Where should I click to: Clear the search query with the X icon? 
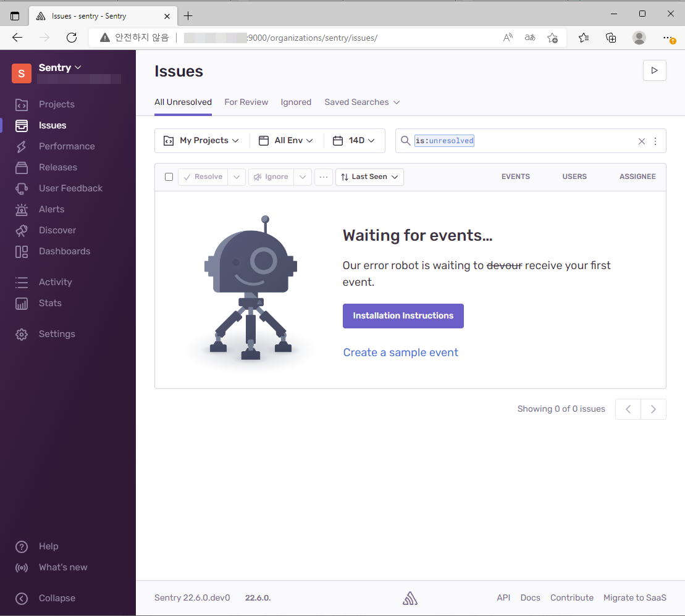click(641, 141)
